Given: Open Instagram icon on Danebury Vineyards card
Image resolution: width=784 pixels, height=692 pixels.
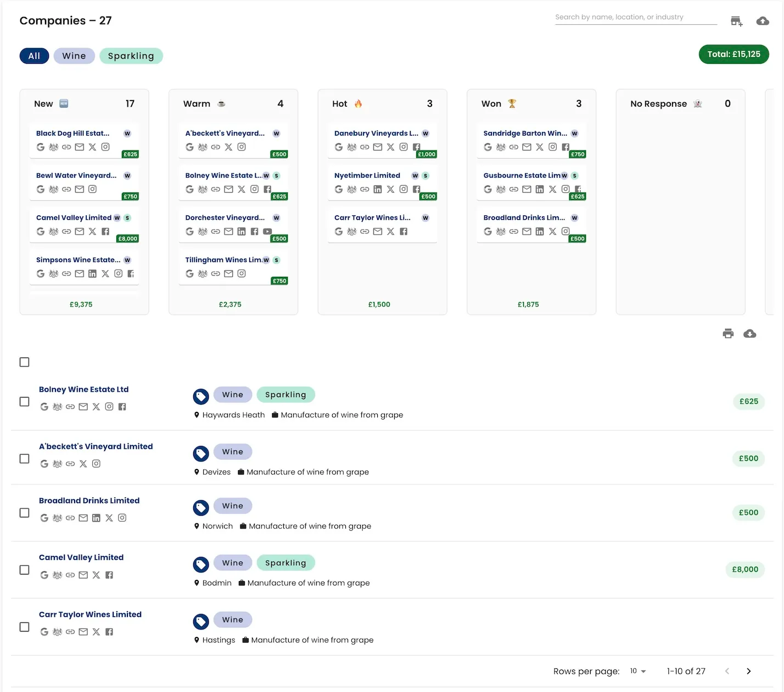Looking at the screenshot, I should pos(404,147).
